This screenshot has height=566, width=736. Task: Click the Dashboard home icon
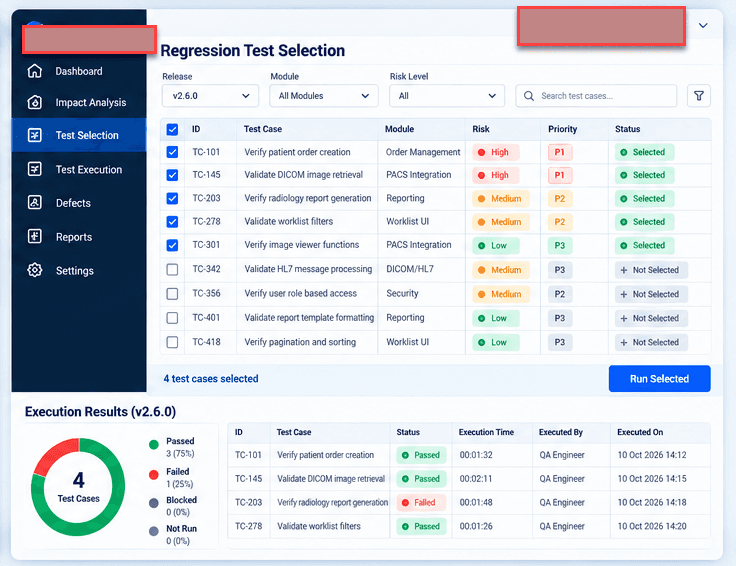click(35, 71)
